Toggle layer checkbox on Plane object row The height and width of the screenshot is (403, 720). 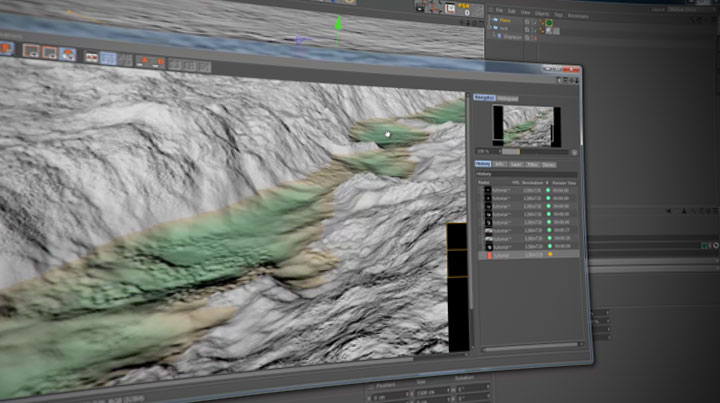[x=527, y=22]
